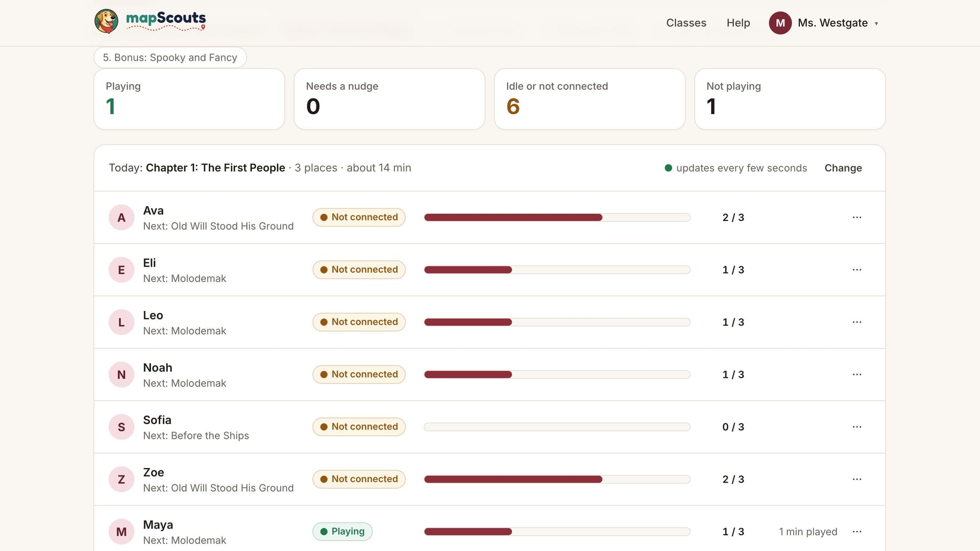Click the Chapter 1: The First People title
The width and height of the screenshot is (980, 551).
pos(215,168)
